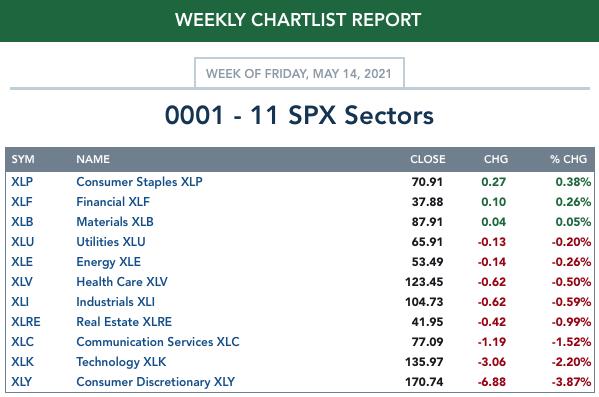The height and width of the screenshot is (397, 599).
Task: Open Communication Services XLC link
Action: point(158,342)
